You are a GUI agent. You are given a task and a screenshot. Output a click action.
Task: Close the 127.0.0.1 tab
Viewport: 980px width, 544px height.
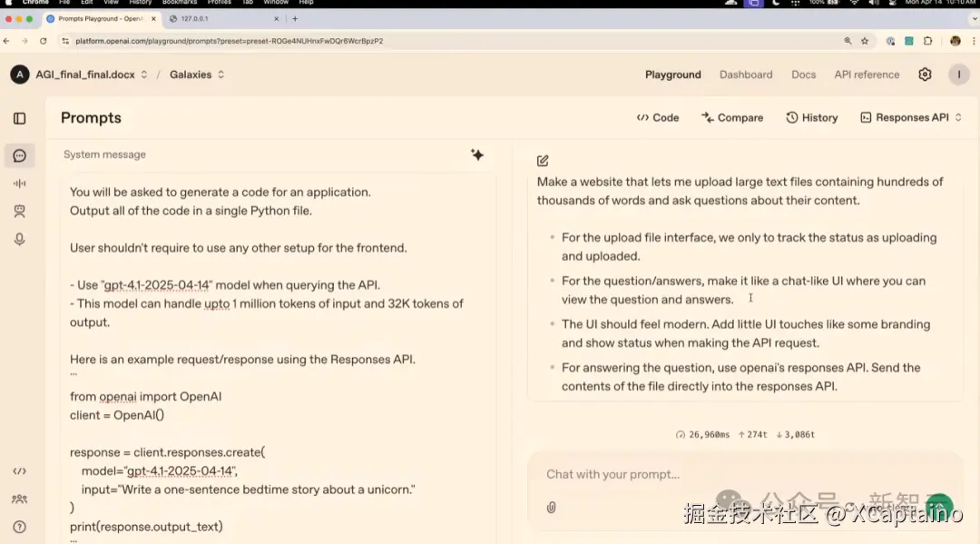pos(276,19)
